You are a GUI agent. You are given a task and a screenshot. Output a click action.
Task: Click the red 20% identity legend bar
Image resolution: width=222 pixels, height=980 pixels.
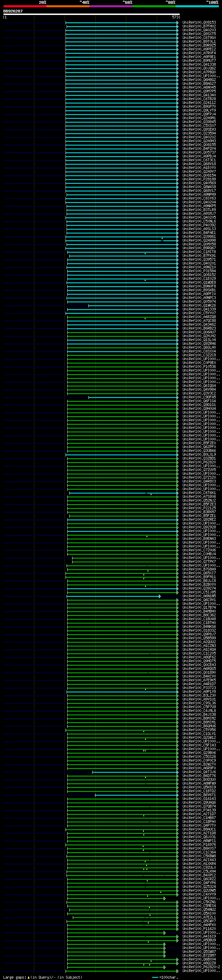click(25, 6)
